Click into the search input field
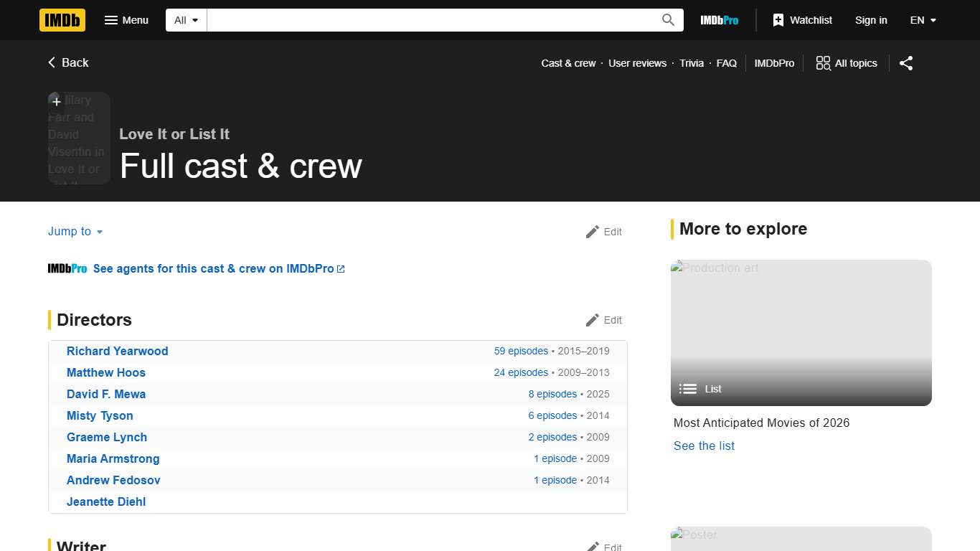The height and width of the screenshot is (551, 980). pos(430,20)
